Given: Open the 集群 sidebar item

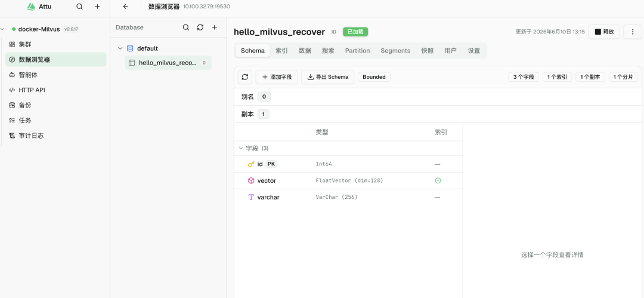Looking at the screenshot, I should point(56,44).
